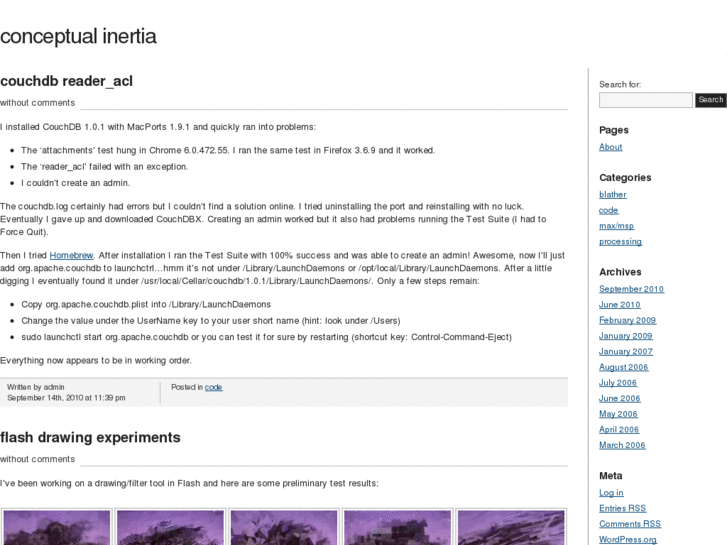Open the blather category
Viewport: 727px width, 545px height.
[x=612, y=194]
